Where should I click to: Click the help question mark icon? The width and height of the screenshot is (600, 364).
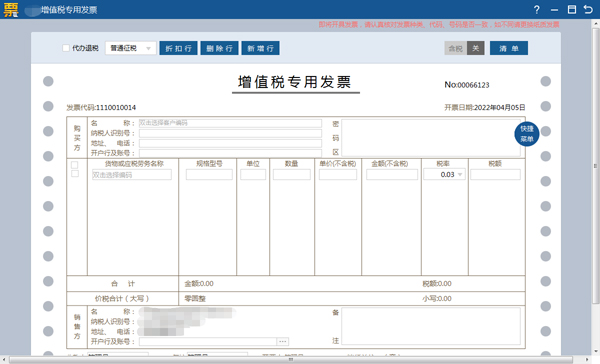click(x=536, y=10)
